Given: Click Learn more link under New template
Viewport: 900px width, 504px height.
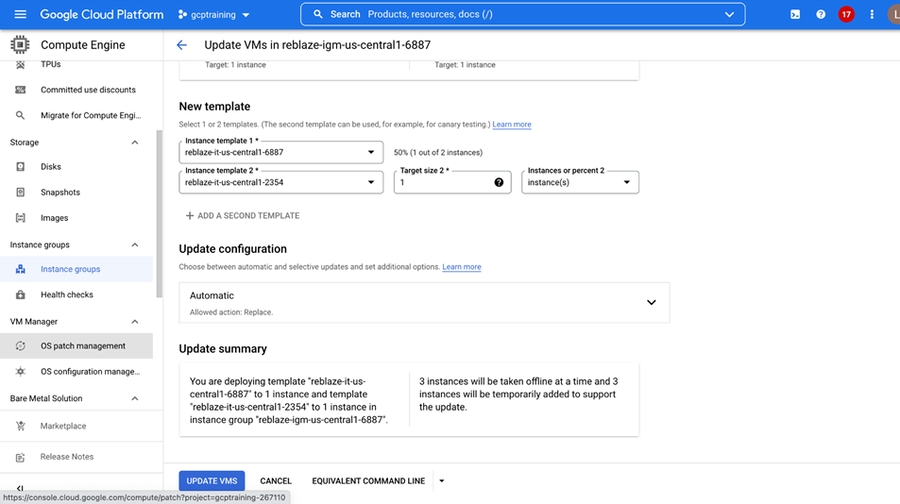Looking at the screenshot, I should coord(512,125).
